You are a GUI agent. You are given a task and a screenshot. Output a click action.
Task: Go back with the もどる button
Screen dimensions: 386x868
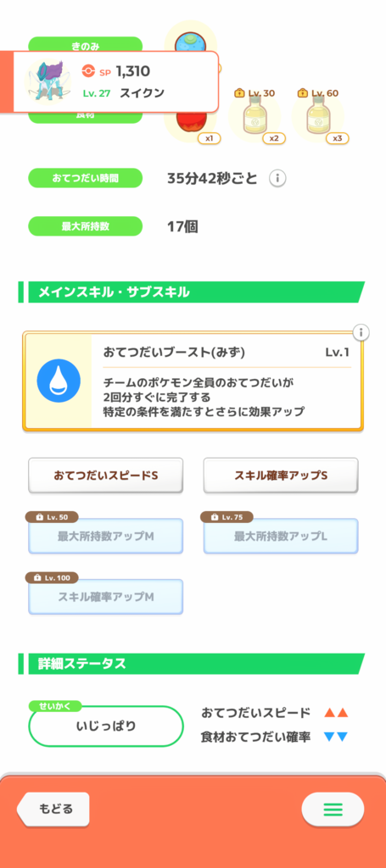(53, 809)
